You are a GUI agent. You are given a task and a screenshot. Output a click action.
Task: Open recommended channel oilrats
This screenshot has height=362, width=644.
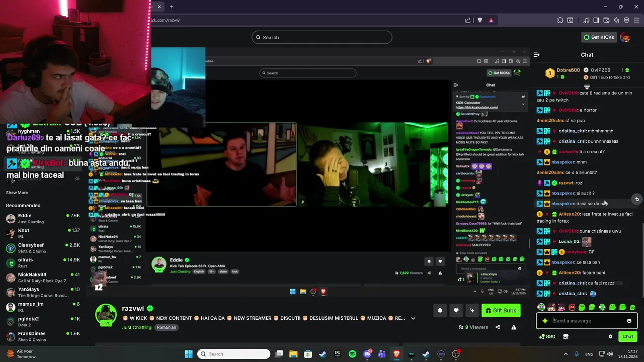(x=43, y=262)
